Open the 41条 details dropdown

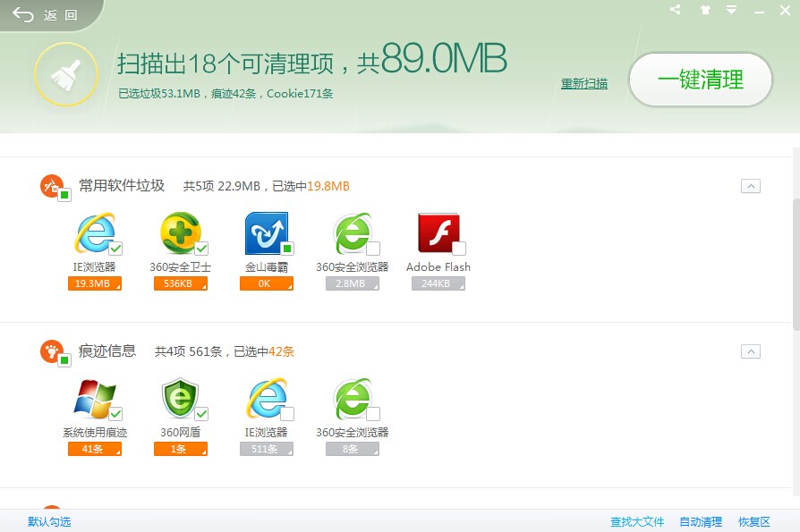[94, 449]
